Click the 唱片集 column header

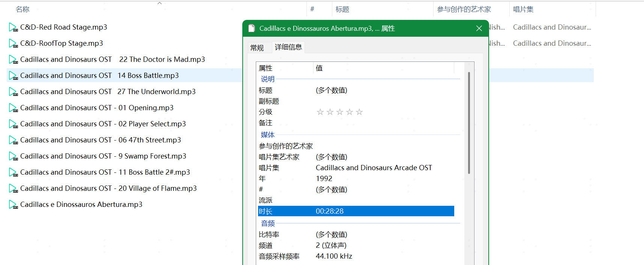pyautogui.click(x=523, y=9)
